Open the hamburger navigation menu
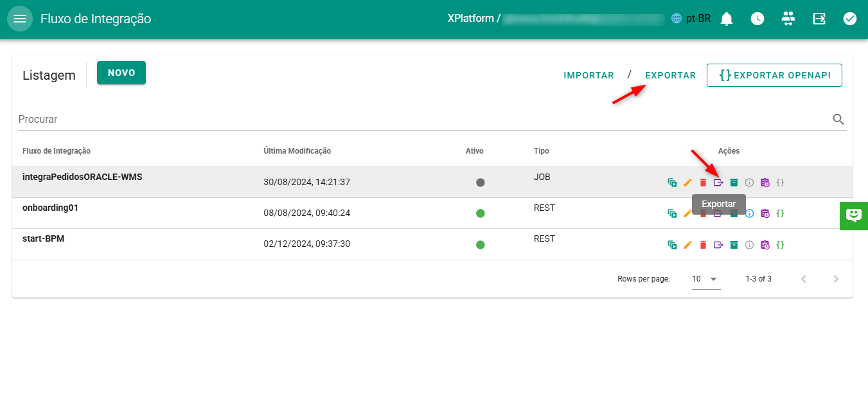Viewport: 868px width, 403px height. coord(20,19)
